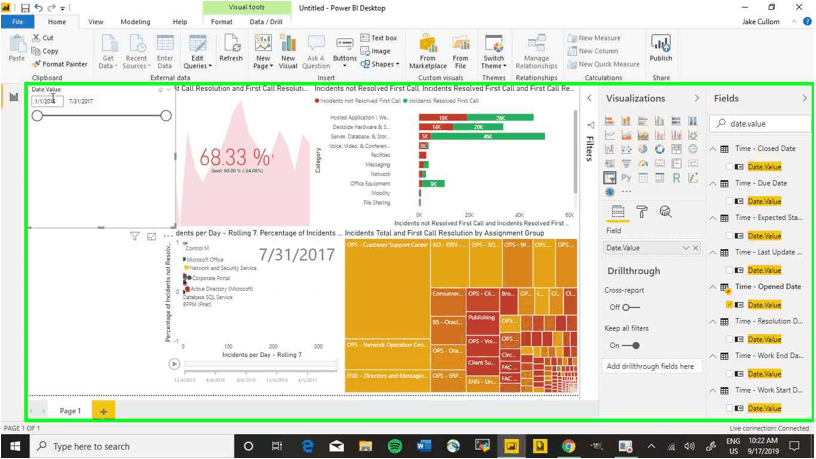Choose the Scatter chart visual
The height and width of the screenshot is (459, 816).
626,149
